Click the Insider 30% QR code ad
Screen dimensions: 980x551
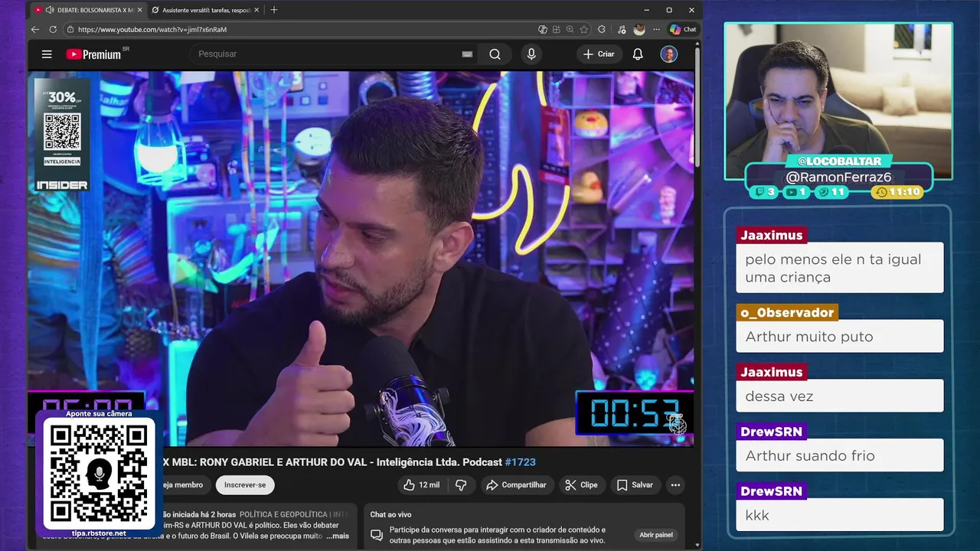coord(63,133)
